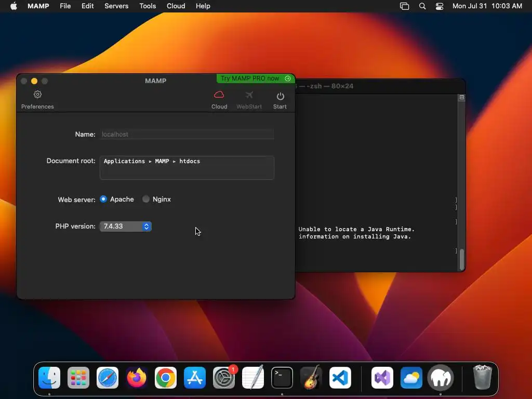Open Stage Manager icon in menu bar
This screenshot has height=399, width=532.
[404, 6]
